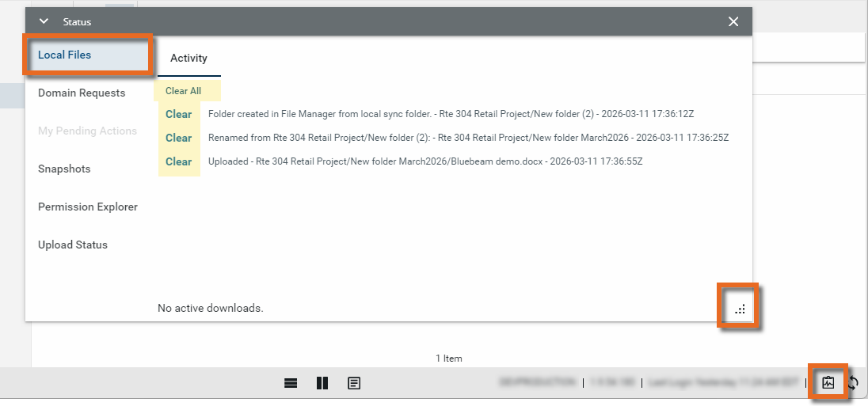Clear the 'Uploaded' Bluebeam demo.docx entry
Screen dimensions: 868x406
pyautogui.click(x=178, y=161)
